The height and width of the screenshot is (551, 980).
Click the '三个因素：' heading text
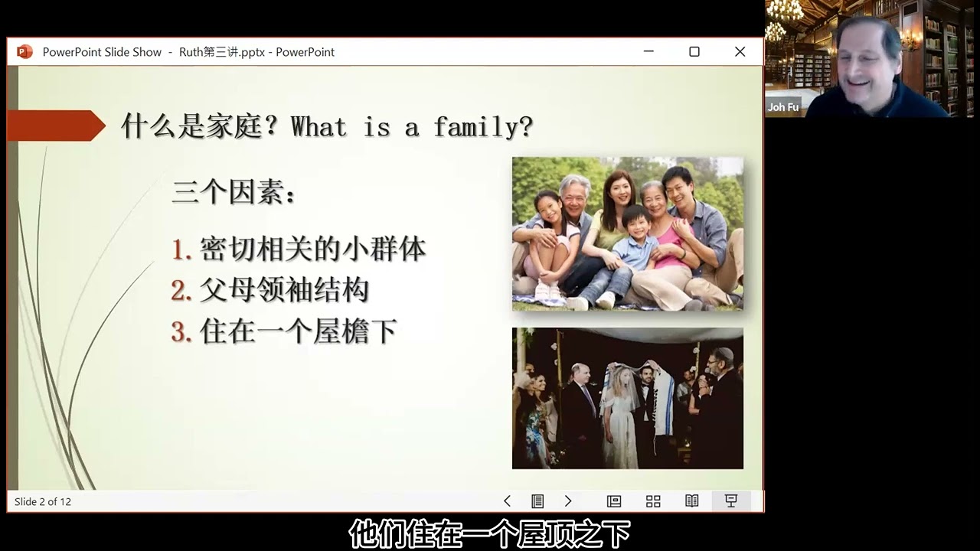click(x=234, y=192)
